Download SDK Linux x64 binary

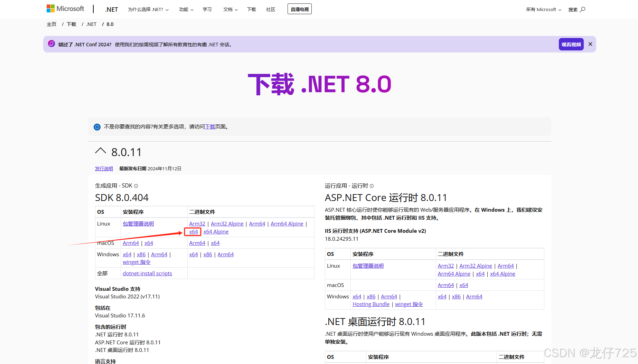click(x=194, y=232)
